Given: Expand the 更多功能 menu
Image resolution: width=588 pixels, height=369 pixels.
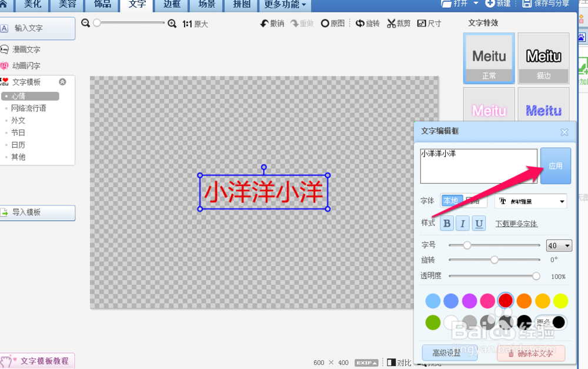Looking at the screenshot, I should click(284, 5).
